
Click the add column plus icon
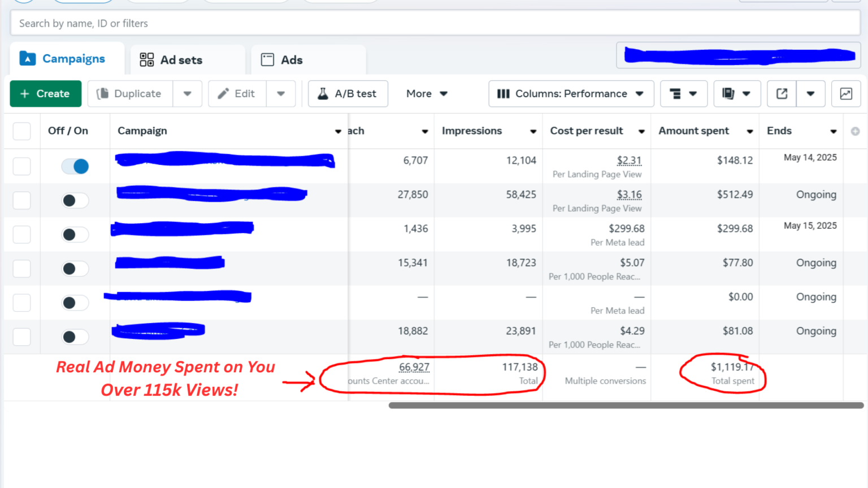[855, 131]
